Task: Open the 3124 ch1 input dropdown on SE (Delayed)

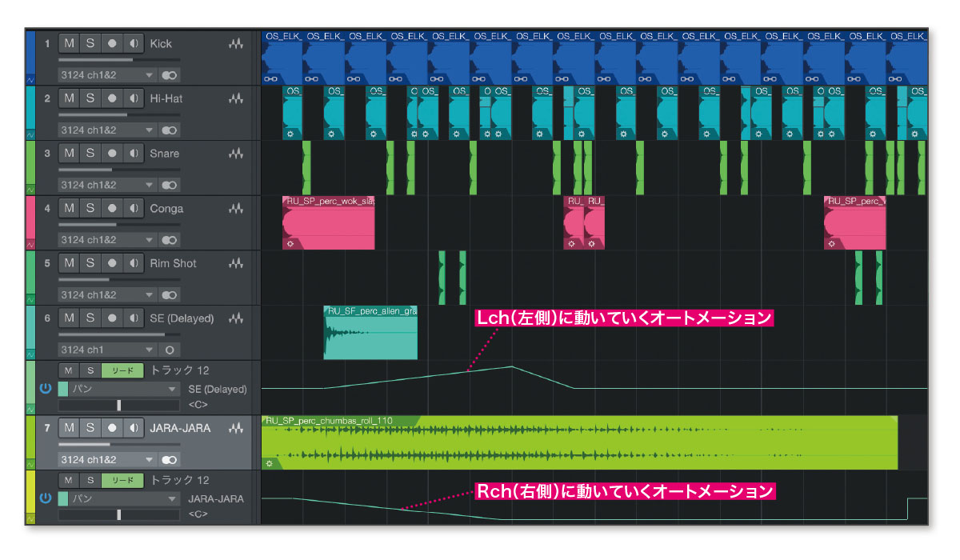Action: coord(108,350)
